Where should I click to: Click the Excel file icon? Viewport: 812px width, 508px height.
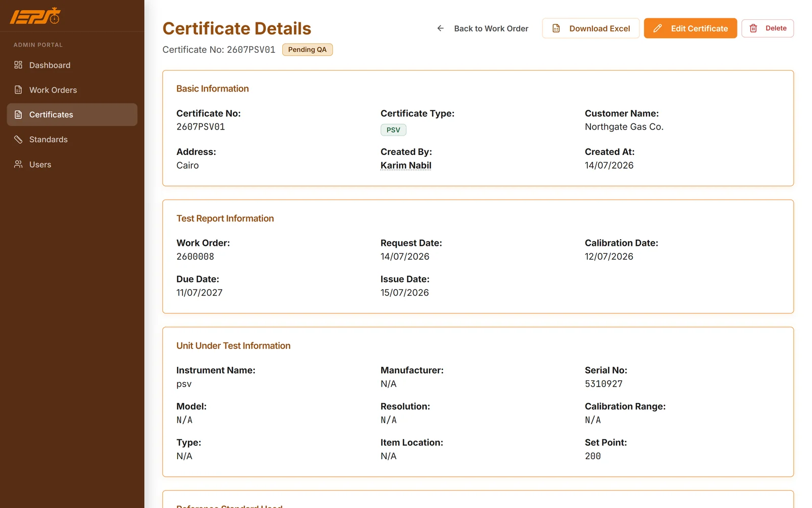pos(556,28)
